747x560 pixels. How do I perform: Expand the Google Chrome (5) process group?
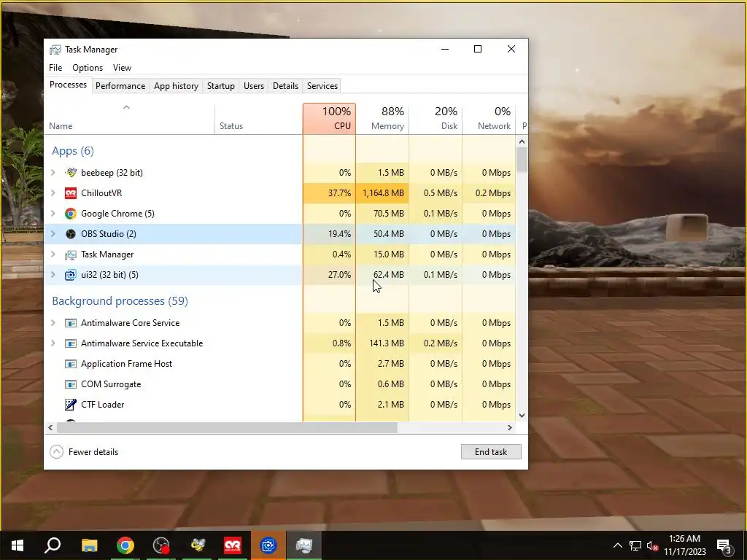[53, 214]
